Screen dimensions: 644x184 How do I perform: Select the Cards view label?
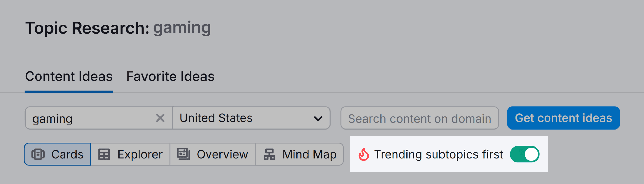pos(67,154)
